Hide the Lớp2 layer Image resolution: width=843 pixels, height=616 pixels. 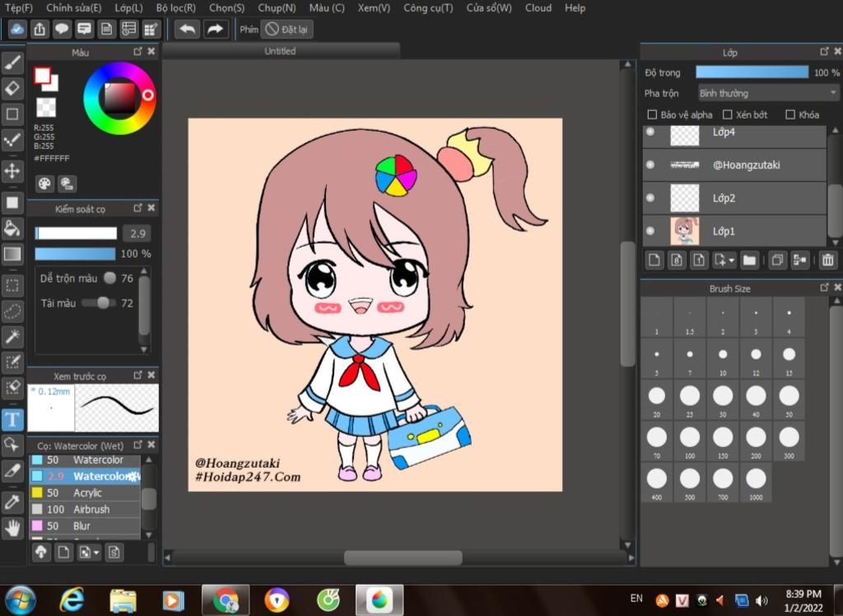[650, 198]
